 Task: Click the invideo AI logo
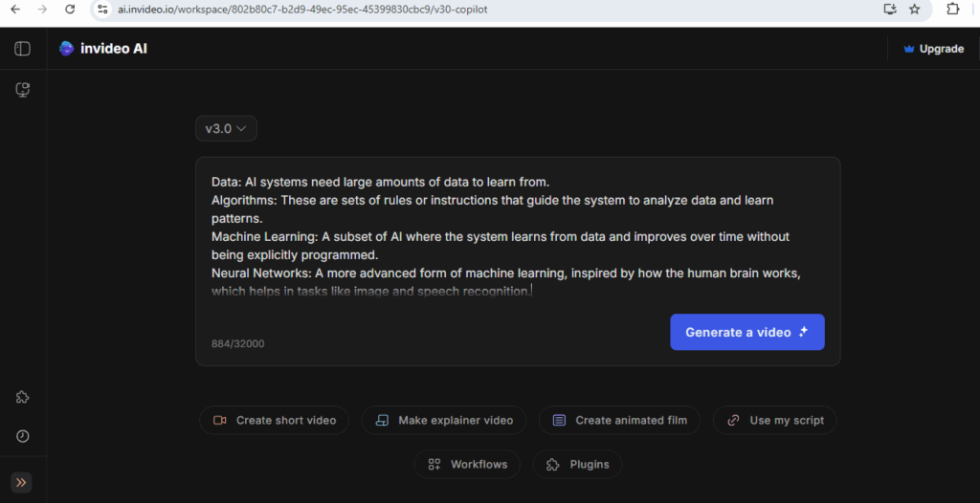click(x=103, y=49)
